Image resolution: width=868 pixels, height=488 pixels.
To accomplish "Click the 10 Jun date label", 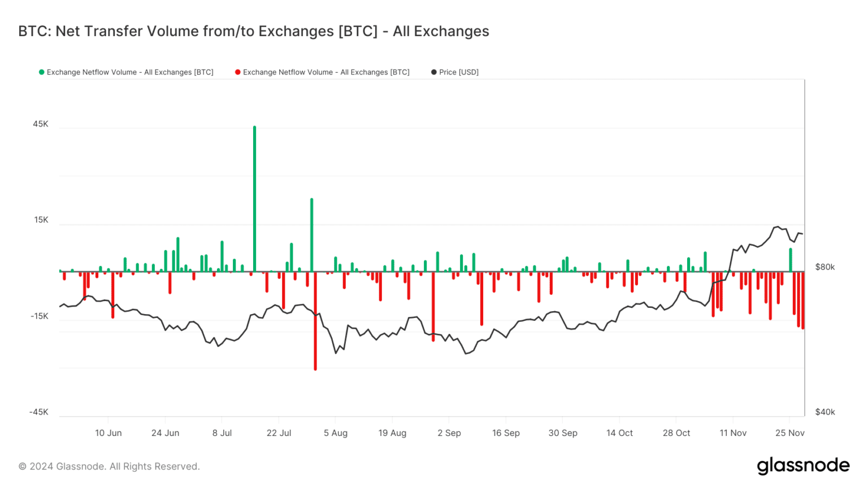I will tap(108, 433).
